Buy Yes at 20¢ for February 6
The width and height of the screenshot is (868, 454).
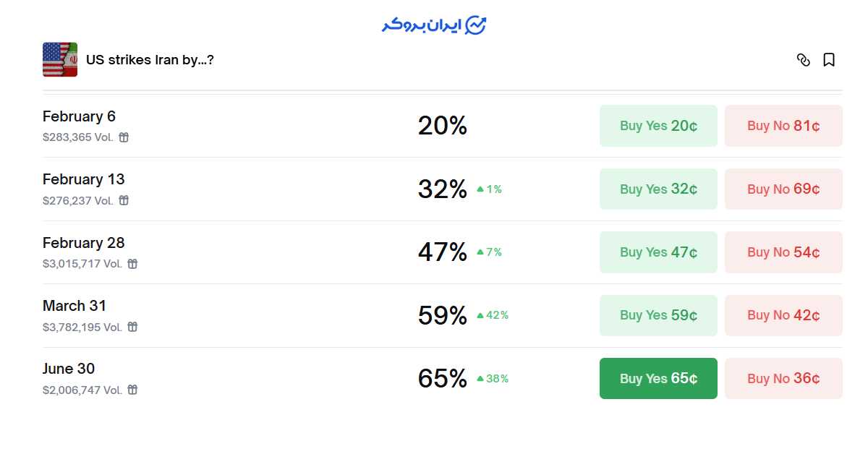click(658, 126)
